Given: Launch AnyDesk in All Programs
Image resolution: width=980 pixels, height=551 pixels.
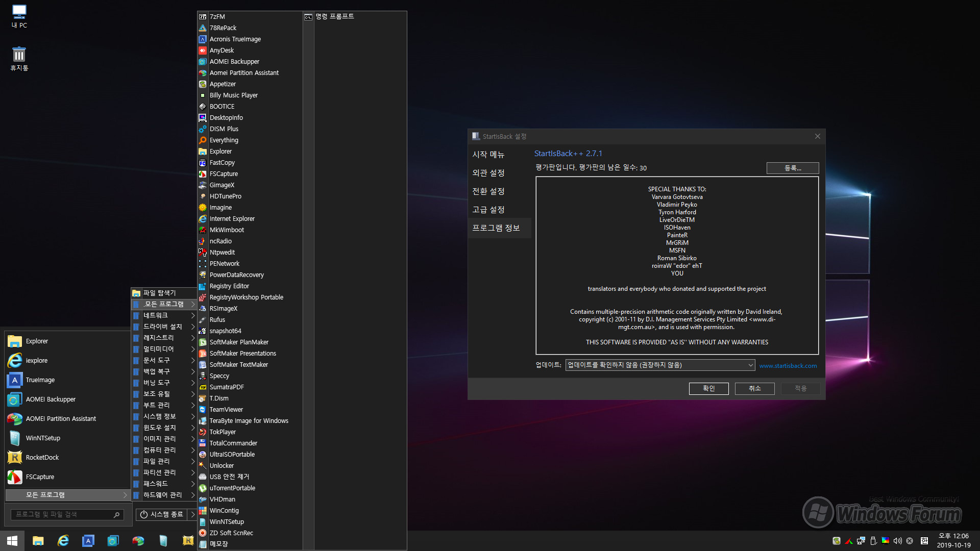Looking at the screenshot, I should click(250, 50).
